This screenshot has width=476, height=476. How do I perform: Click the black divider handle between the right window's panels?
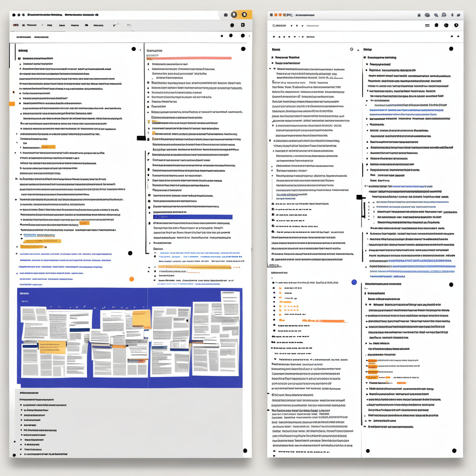360,198
